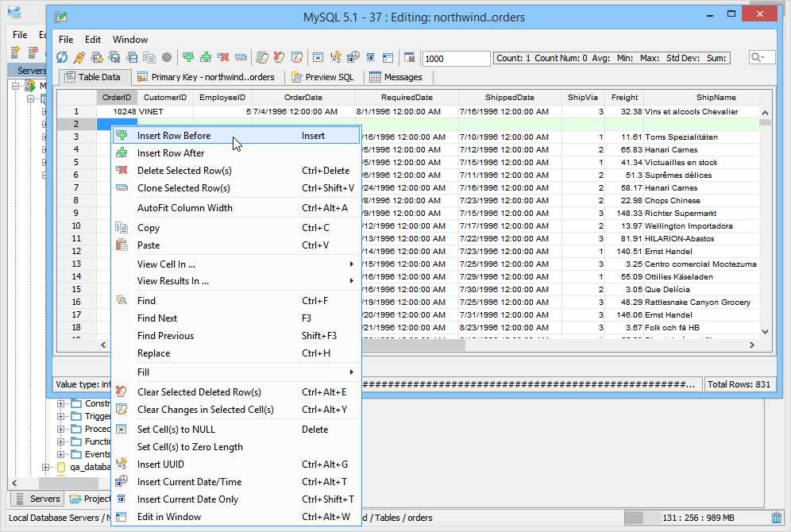
Task: Click Edit in Window toolbar icon
Action: click(x=388, y=57)
